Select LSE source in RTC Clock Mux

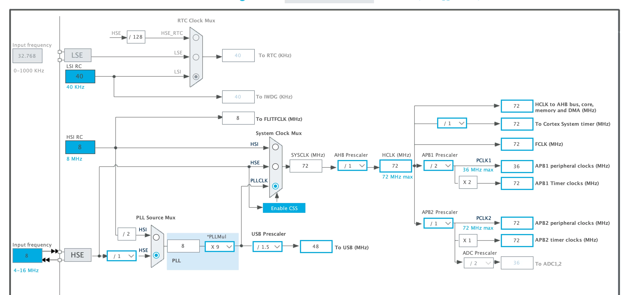coord(196,57)
